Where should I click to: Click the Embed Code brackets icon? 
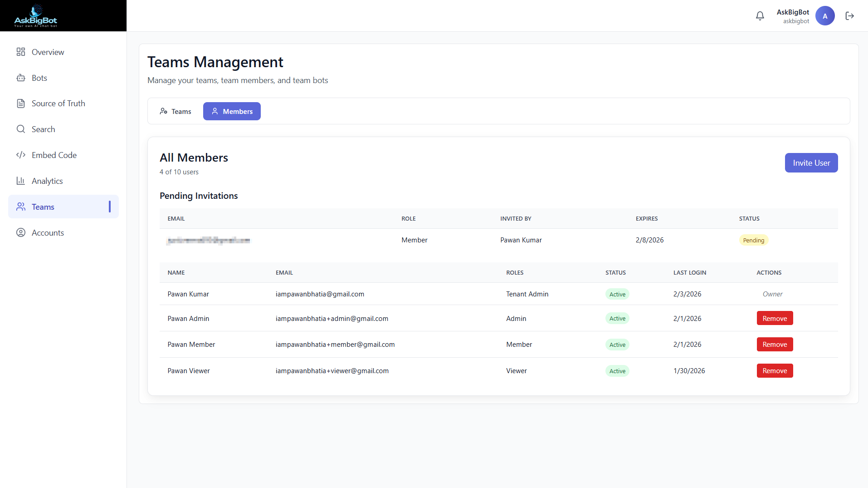tap(21, 155)
